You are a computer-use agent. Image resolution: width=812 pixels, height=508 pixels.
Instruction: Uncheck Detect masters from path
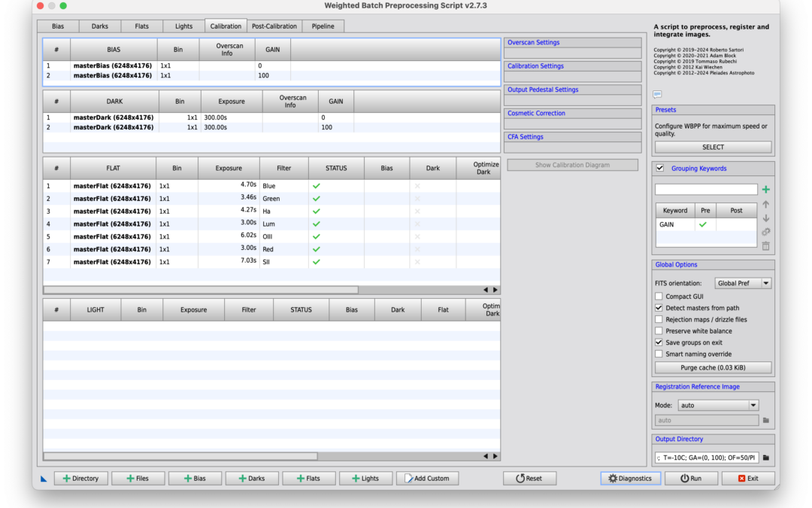click(659, 308)
